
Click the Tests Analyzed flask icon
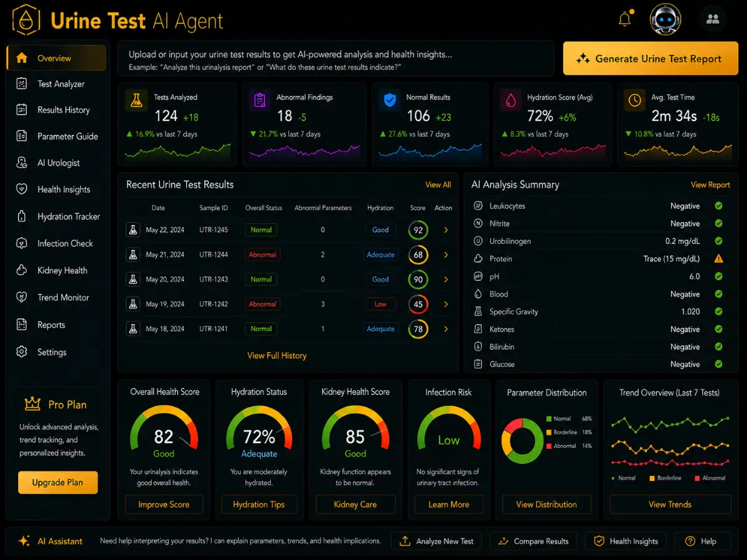(135, 101)
